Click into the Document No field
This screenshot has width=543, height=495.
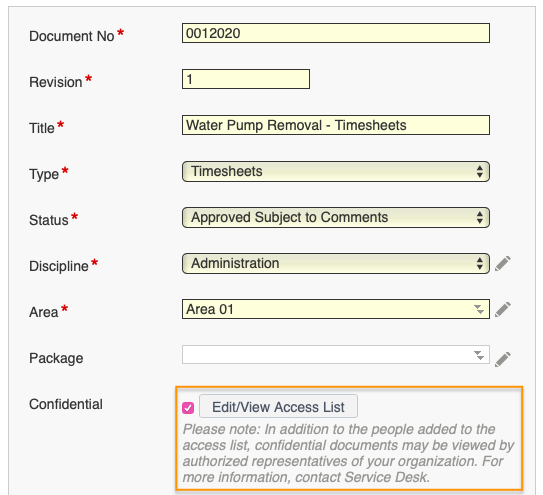pos(336,33)
